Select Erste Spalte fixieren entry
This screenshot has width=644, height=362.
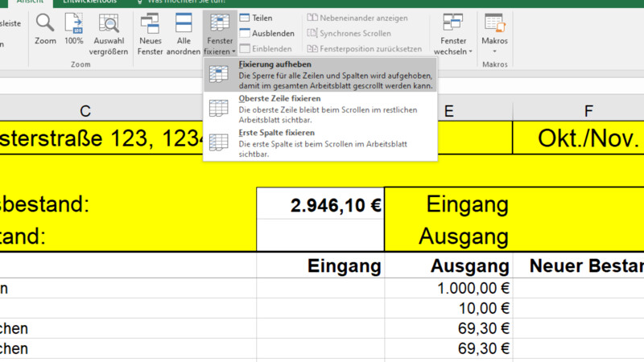click(320, 143)
